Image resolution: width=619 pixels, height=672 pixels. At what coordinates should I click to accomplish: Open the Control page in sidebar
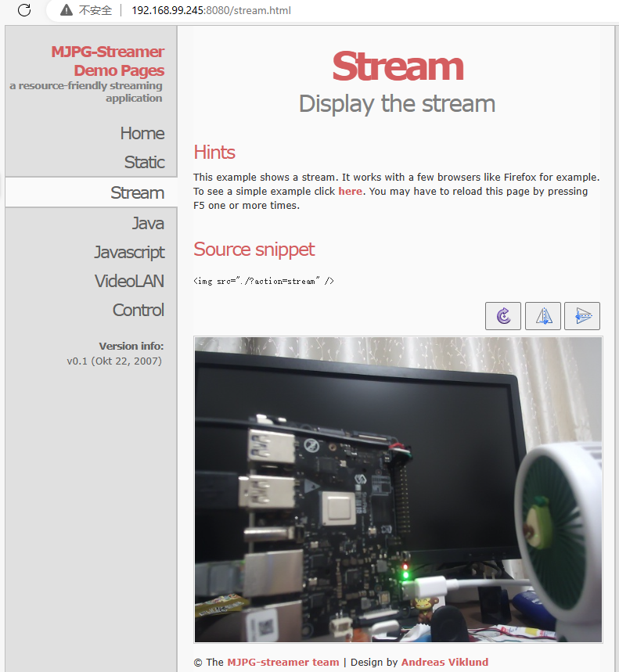point(139,310)
